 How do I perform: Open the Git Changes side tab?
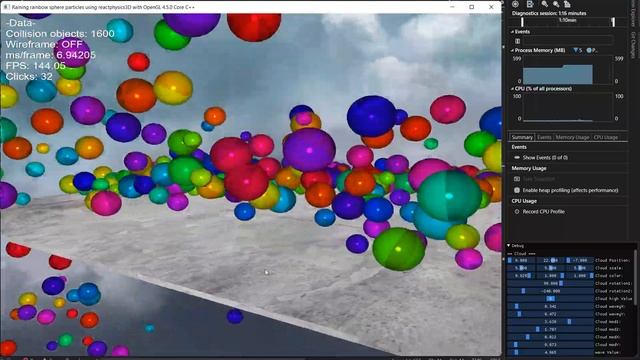coord(633,45)
